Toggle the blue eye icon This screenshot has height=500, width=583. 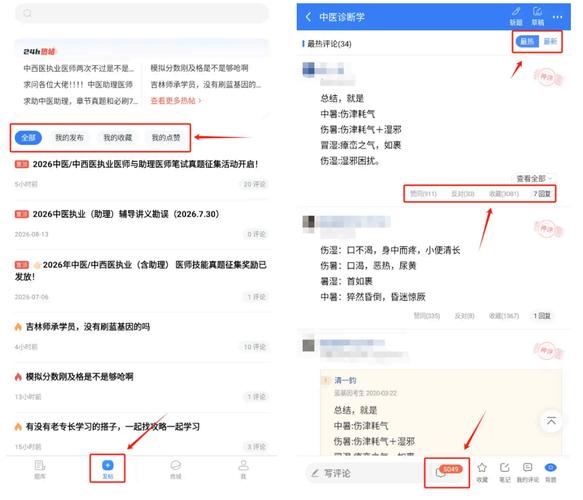click(x=550, y=467)
